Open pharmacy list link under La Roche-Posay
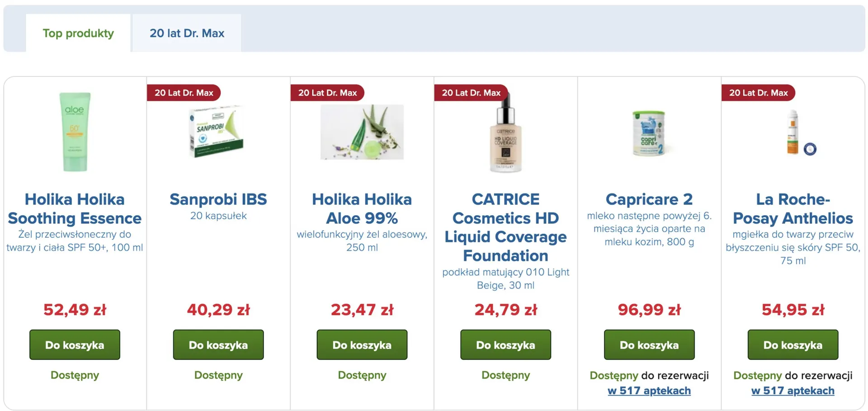The width and height of the screenshot is (868, 411). pyautogui.click(x=793, y=391)
